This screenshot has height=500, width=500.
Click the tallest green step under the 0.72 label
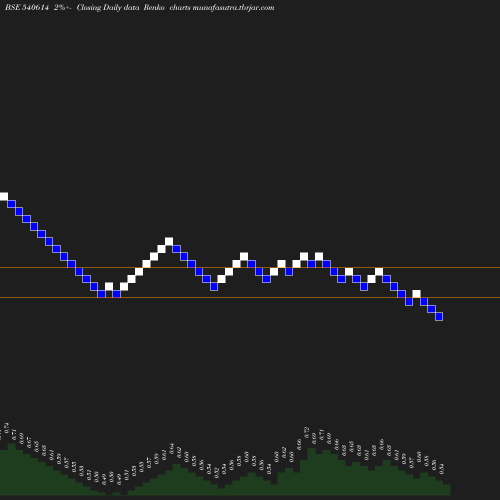[x=311, y=471]
